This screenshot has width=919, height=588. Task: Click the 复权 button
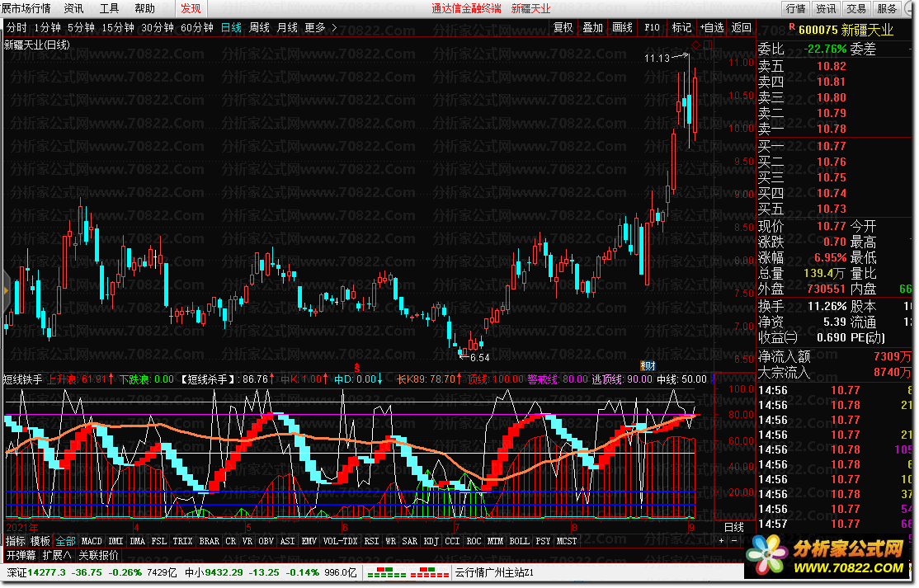click(x=563, y=27)
